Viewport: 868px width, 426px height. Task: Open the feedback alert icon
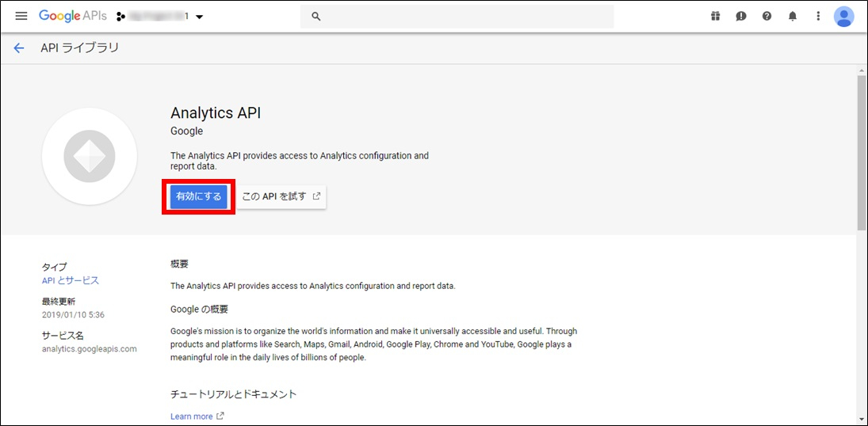pos(741,16)
